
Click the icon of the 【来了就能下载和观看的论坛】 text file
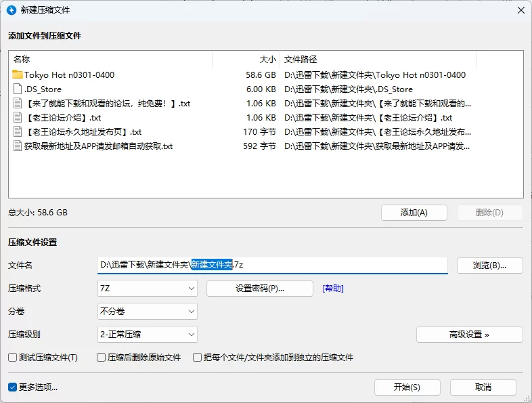(x=18, y=103)
